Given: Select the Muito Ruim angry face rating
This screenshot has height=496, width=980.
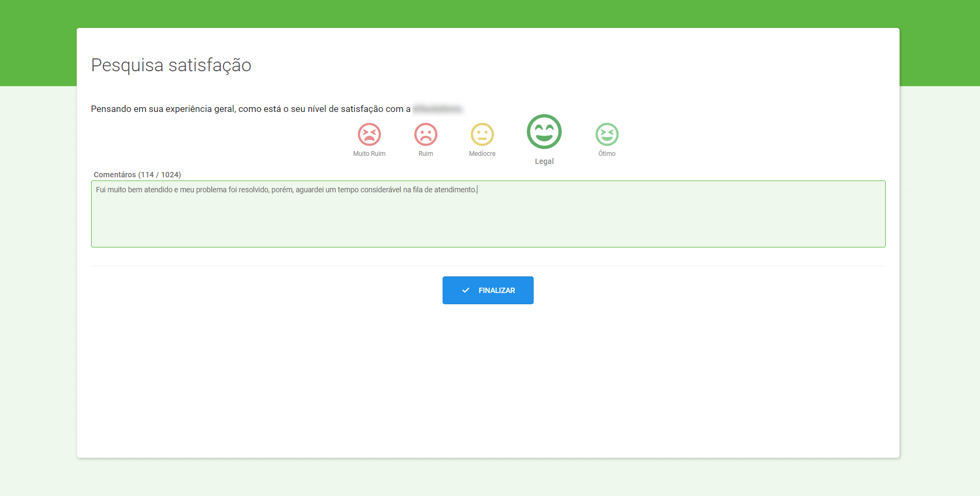Looking at the screenshot, I should (369, 134).
